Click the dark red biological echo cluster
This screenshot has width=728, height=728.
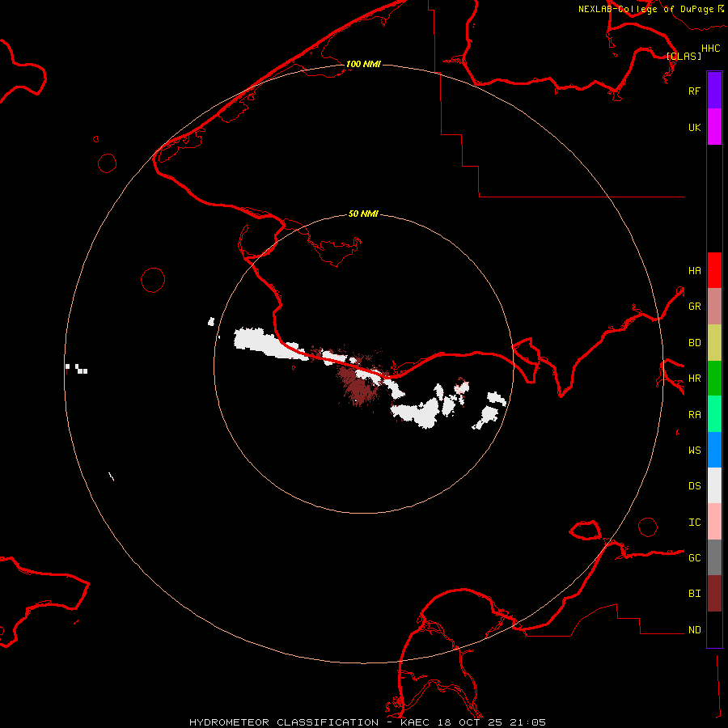point(360,384)
